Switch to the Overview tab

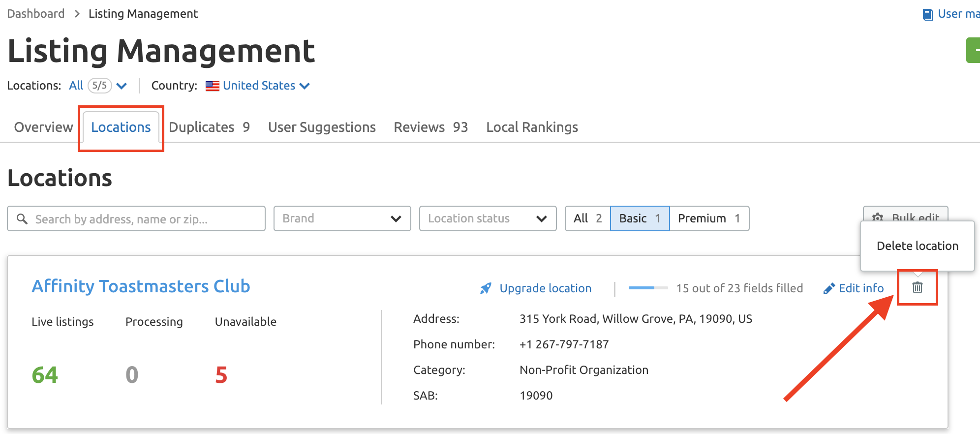tap(43, 127)
